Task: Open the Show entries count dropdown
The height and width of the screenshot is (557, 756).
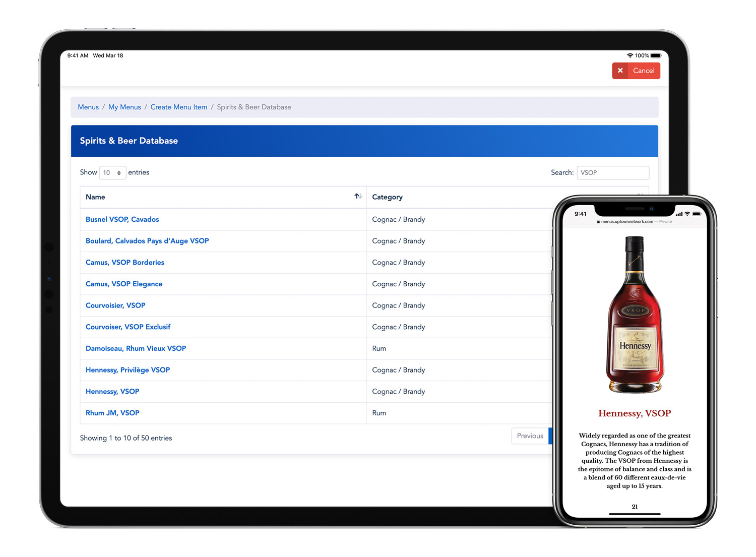Action: (x=112, y=172)
